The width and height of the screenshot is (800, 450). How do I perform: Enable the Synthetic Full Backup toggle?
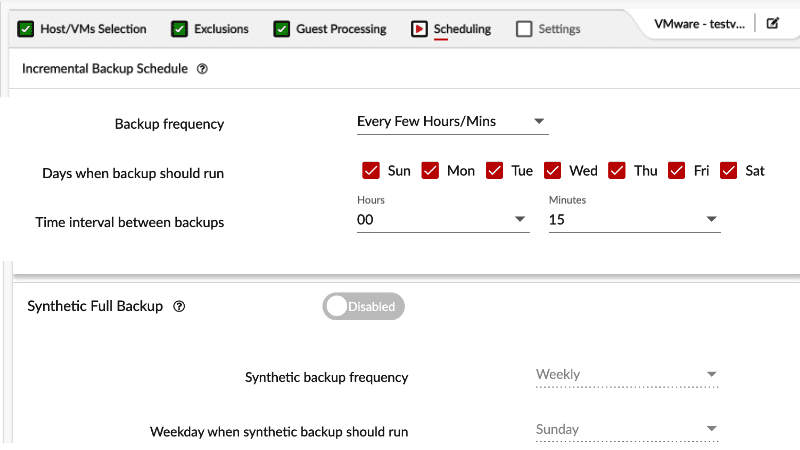363,306
